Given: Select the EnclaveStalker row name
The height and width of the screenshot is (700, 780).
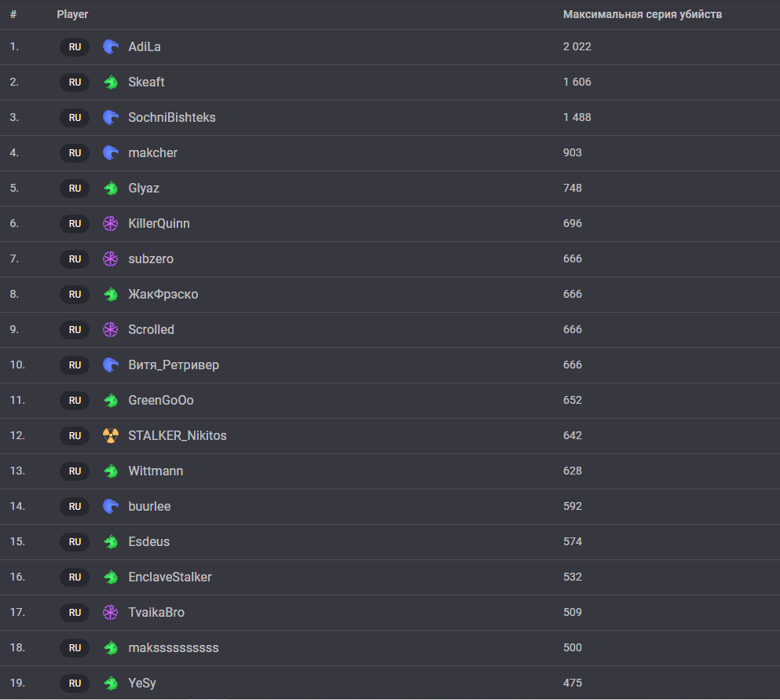Looking at the screenshot, I should (170, 577).
